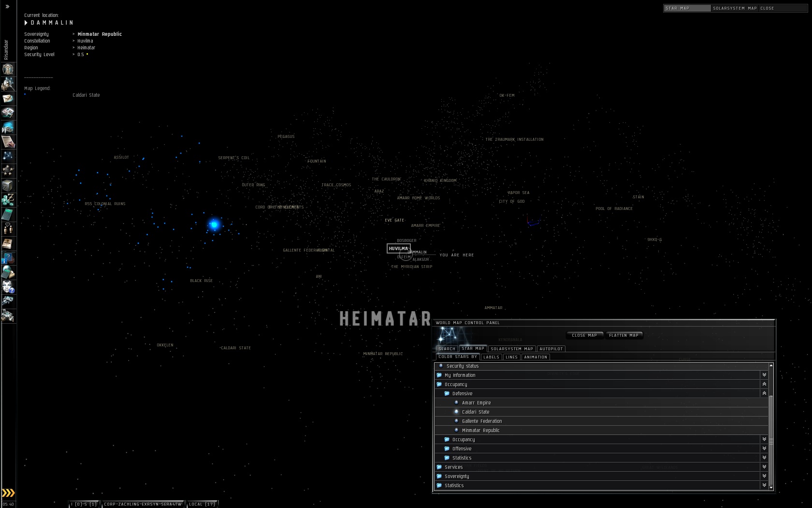812x508 pixels.
Task: Open the tutorial face icon
Action: point(8,287)
